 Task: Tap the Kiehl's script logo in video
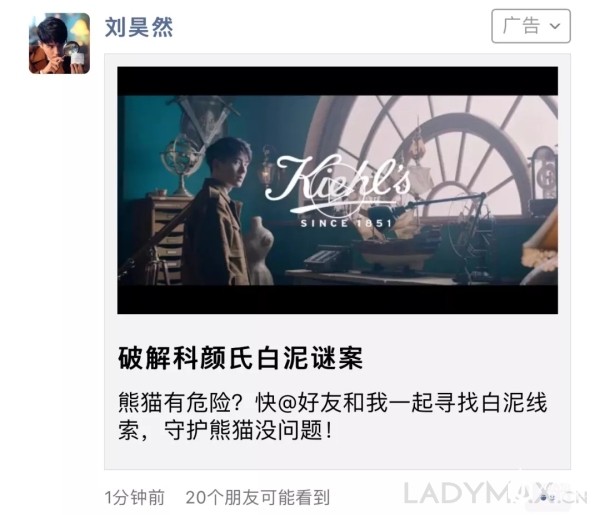(338, 182)
